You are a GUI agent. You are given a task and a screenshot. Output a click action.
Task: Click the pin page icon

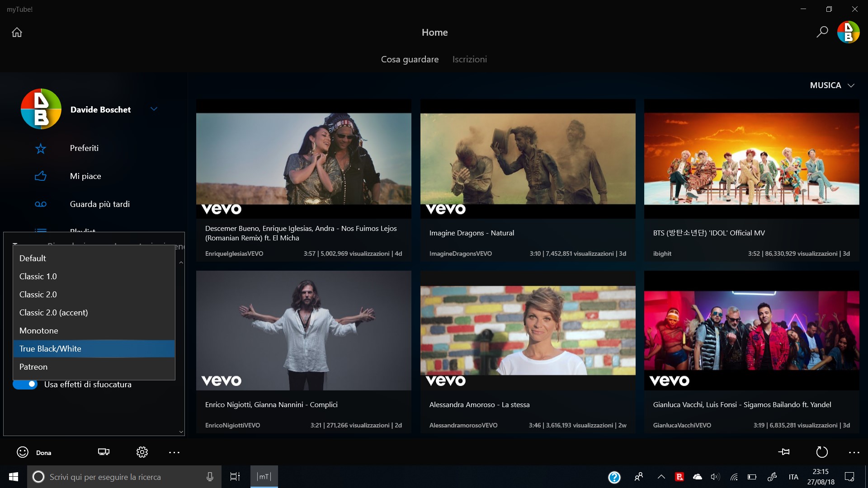(x=784, y=452)
